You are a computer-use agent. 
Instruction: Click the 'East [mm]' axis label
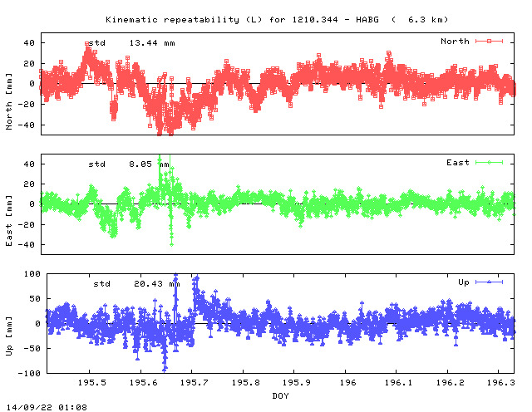click(9, 221)
